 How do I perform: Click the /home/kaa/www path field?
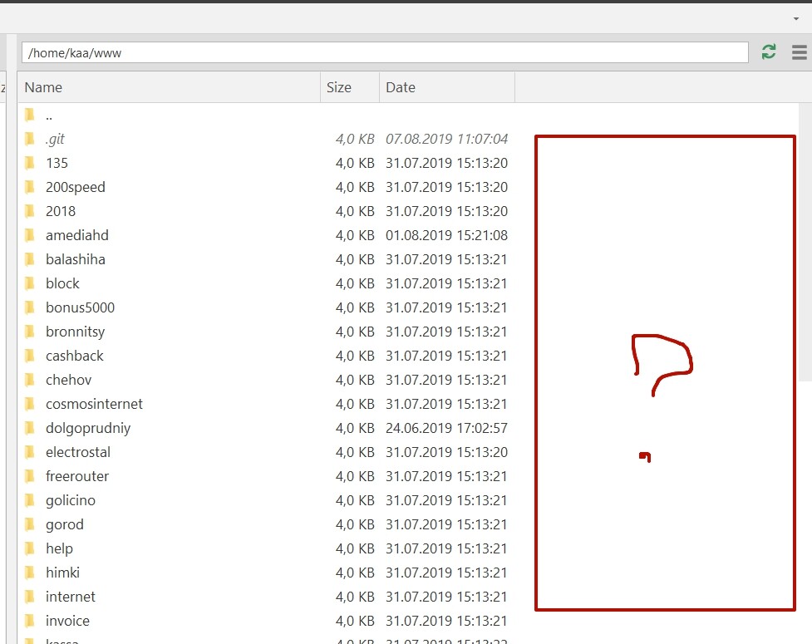384,52
